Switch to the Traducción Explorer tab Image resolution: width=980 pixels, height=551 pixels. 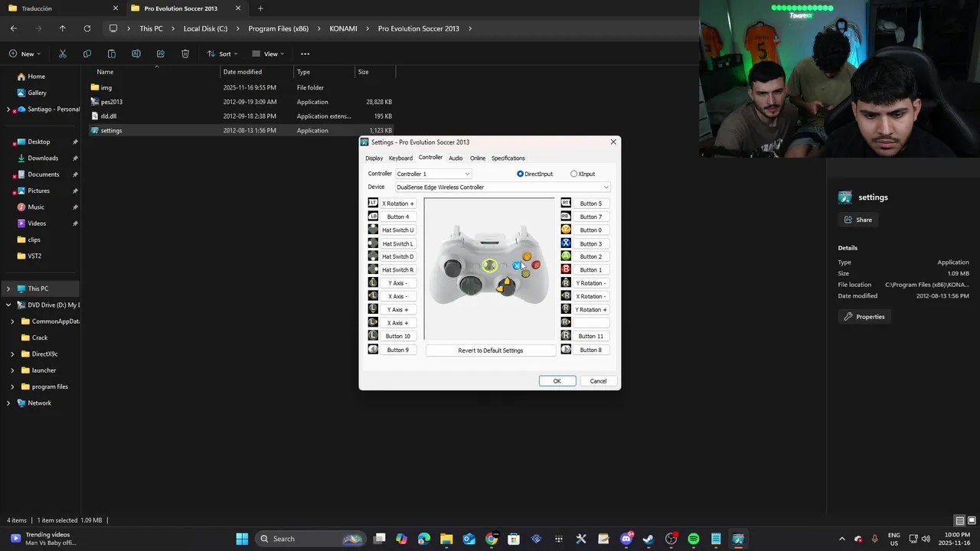pos(63,8)
